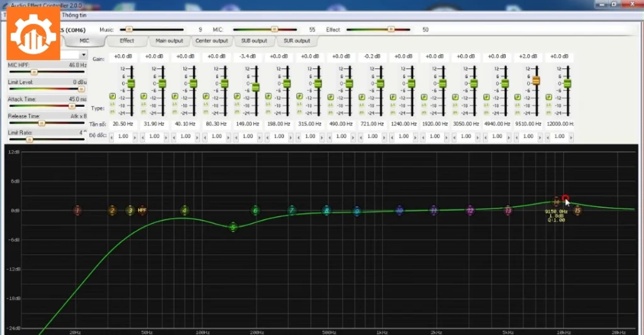Click the HPF node on the EQ graph
Image resolution: width=644 pixels, height=335 pixels.
coord(142,211)
